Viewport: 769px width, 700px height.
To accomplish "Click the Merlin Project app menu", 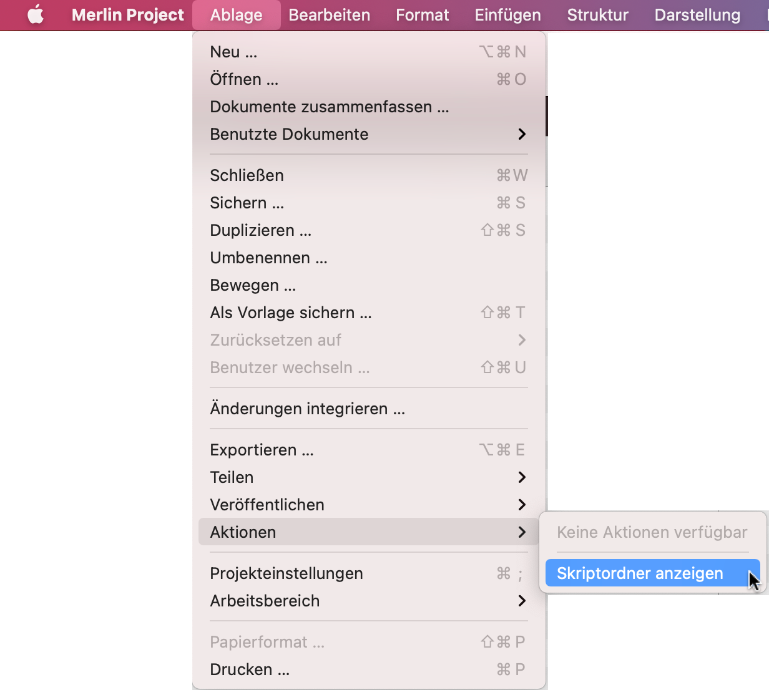I will click(x=128, y=15).
